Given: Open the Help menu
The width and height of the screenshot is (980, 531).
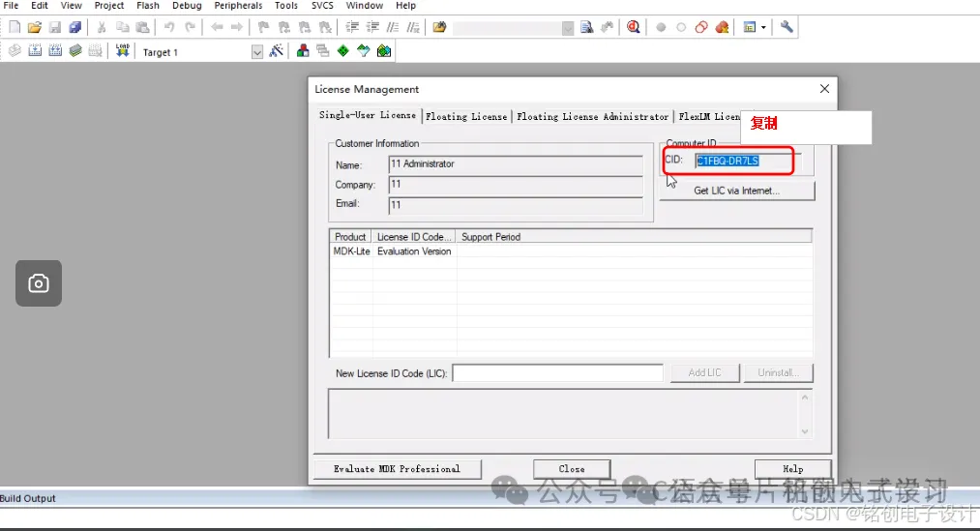Looking at the screenshot, I should click(405, 6).
